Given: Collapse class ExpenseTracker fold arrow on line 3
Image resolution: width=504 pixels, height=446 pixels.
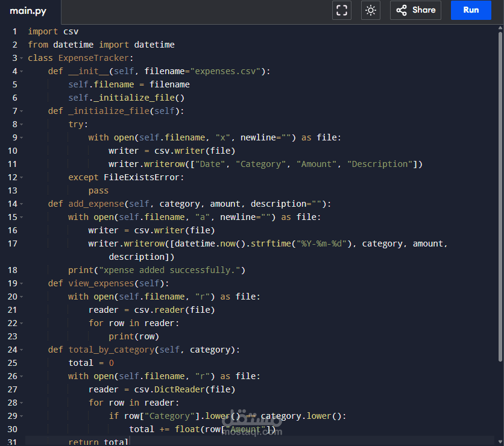Looking at the screenshot, I should click(x=22, y=58).
